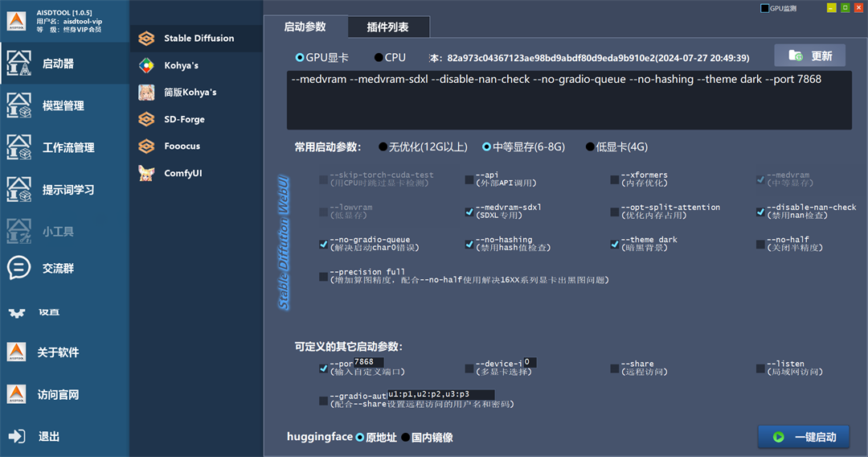The image size is (868, 457).
Task: Enable the --precision full checkbox
Action: pyautogui.click(x=323, y=277)
